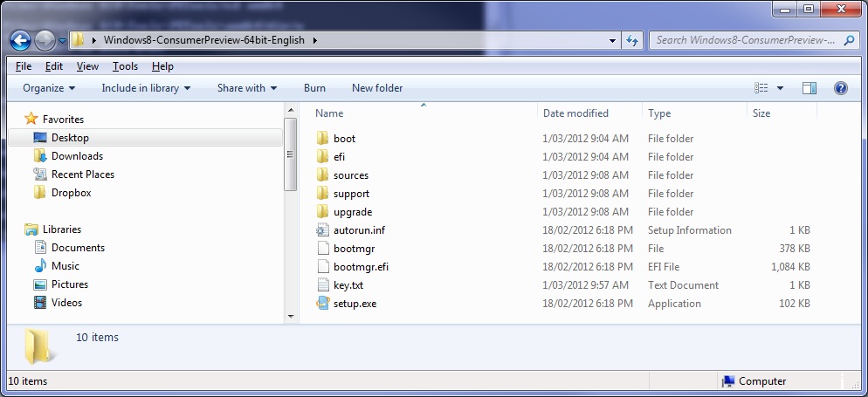The height and width of the screenshot is (397, 868).
Task: Toggle the preview pane
Action: tap(809, 88)
